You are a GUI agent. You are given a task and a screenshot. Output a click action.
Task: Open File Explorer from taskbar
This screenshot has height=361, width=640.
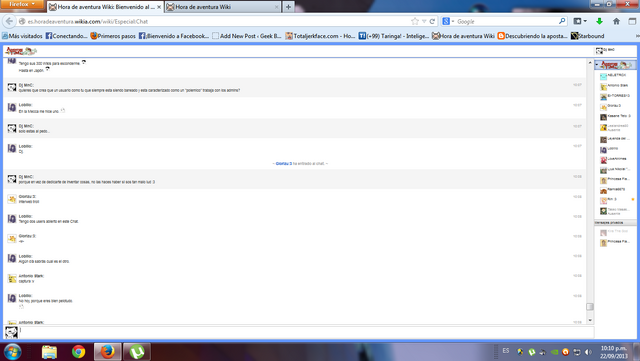[49, 352]
